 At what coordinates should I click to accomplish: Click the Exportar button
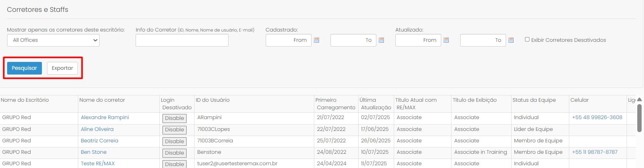click(x=62, y=68)
